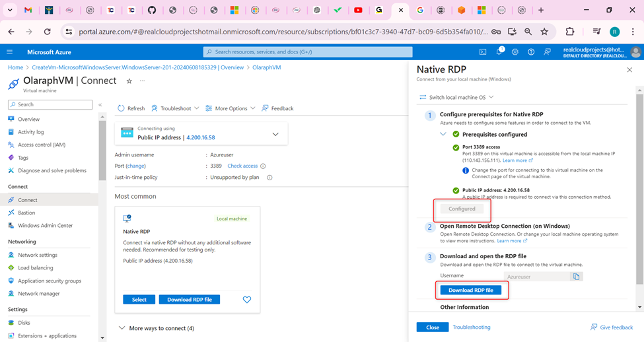Open a new browser tab
644x342 pixels.
[541, 10]
